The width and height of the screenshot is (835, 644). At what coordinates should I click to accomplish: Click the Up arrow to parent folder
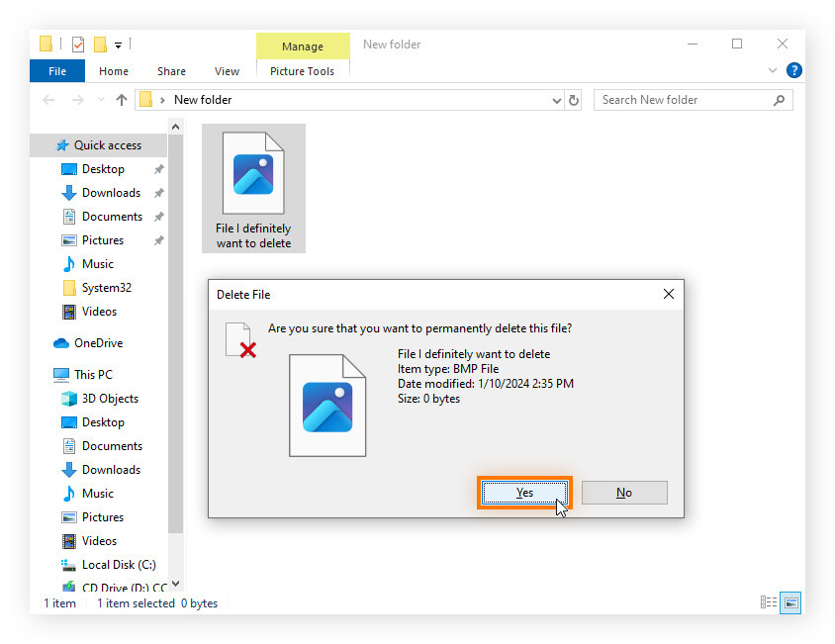click(121, 100)
